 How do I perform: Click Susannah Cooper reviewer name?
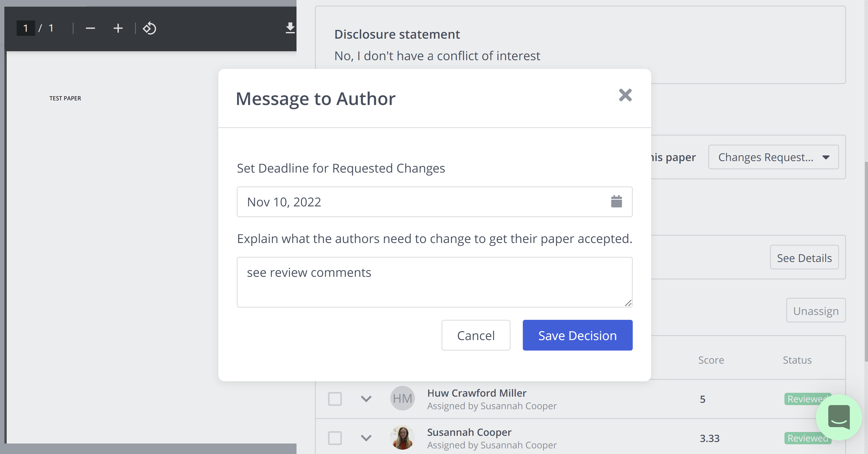pos(469,432)
